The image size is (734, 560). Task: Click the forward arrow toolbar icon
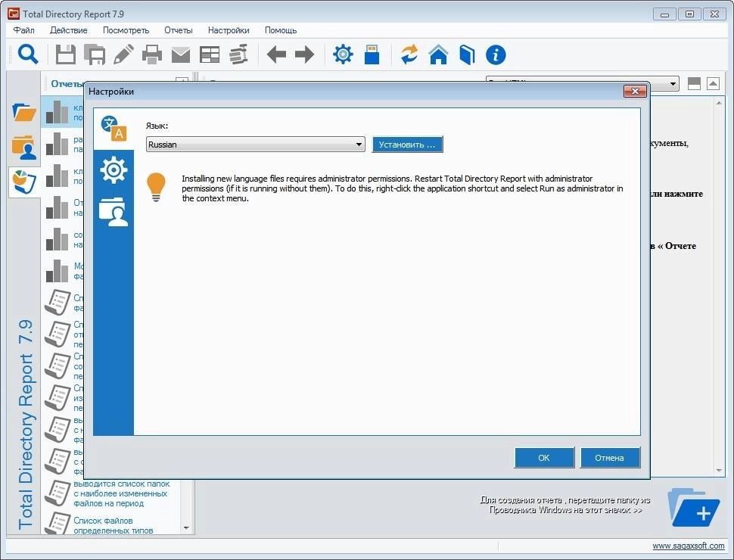click(x=305, y=54)
